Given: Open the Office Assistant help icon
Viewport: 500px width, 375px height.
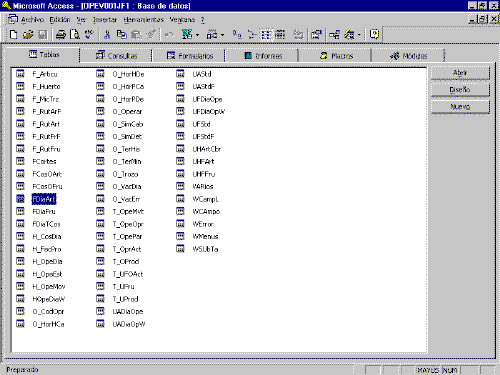Looking at the screenshot, I should (374, 34).
